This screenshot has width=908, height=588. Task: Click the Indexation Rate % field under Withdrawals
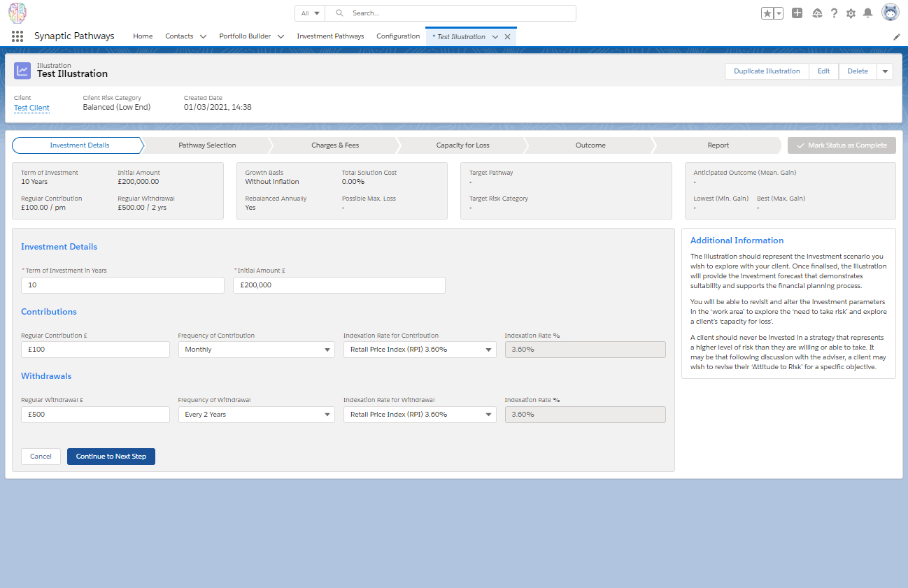click(x=586, y=415)
